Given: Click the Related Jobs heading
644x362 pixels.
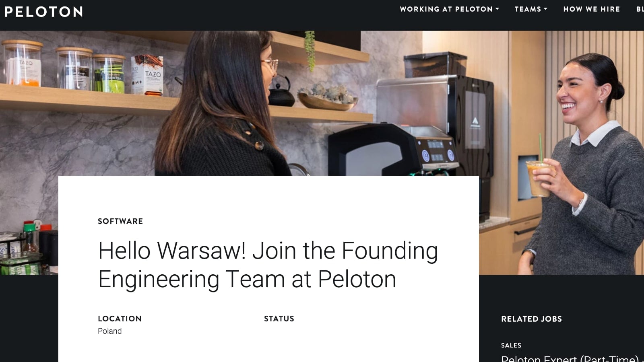Looking at the screenshot, I should pyautogui.click(x=531, y=319).
